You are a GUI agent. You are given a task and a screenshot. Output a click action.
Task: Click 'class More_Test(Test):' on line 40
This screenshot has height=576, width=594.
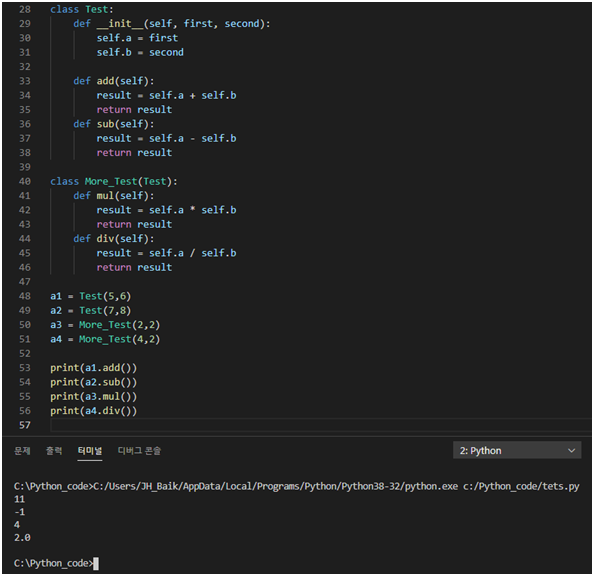click(x=114, y=182)
